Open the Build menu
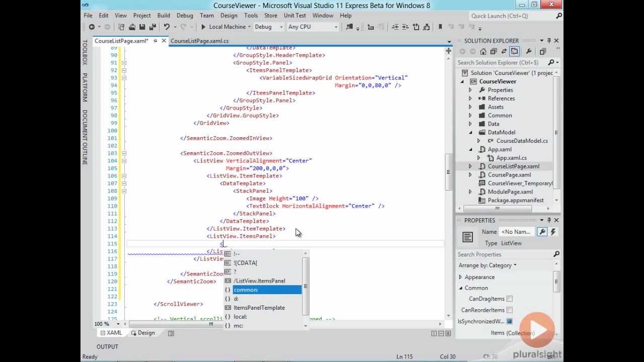 click(x=164, y=16)
